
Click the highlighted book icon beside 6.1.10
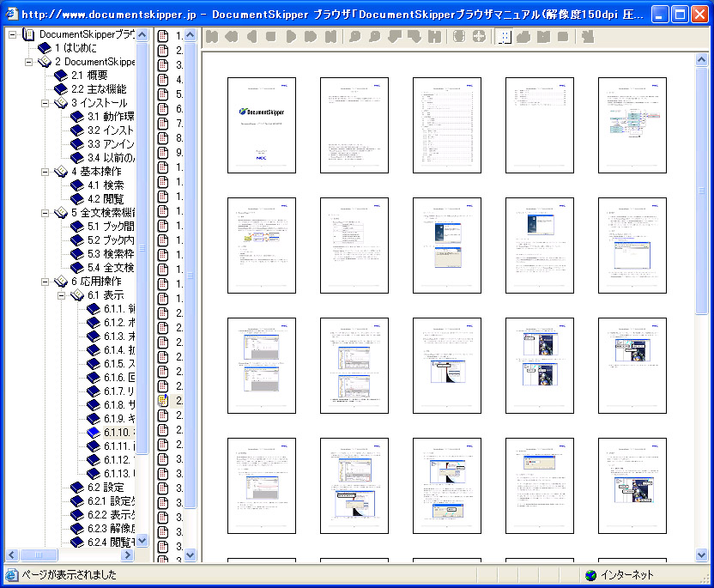[x=94, y=433]
